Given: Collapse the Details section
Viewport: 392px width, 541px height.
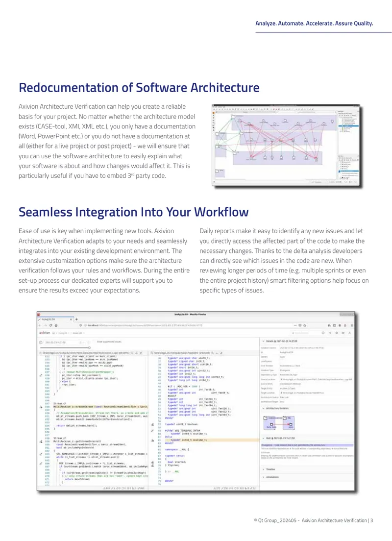Looking at the screenshot, I should pyautogui.click(x=264, y=341).
